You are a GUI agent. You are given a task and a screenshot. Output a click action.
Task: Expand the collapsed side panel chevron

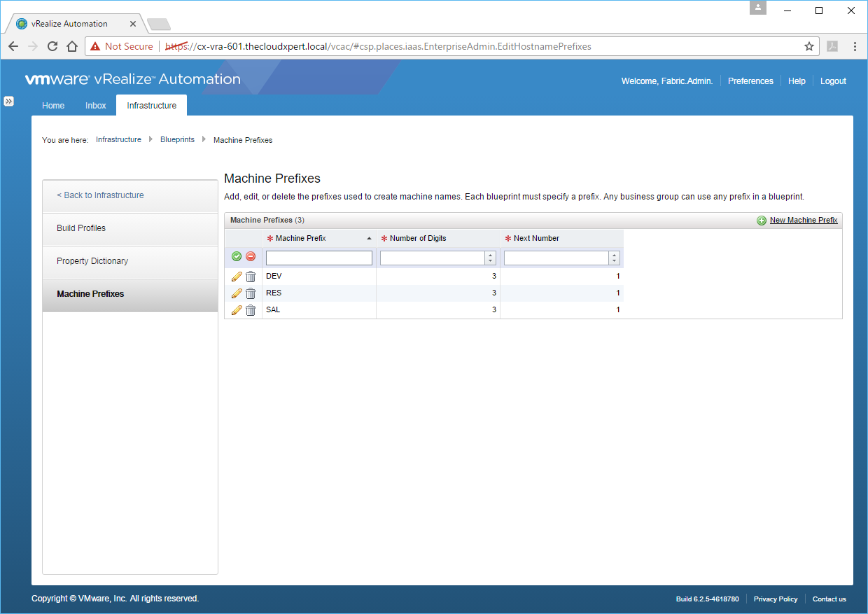[x=8, y=101]
